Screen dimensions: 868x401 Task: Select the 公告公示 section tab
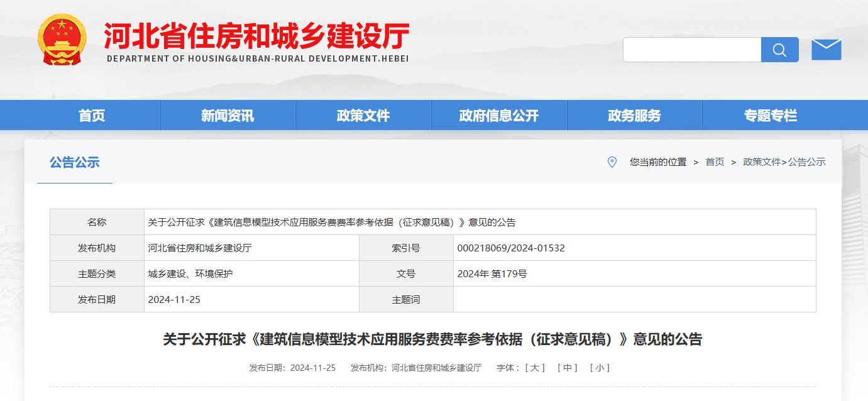coord(75,162)
